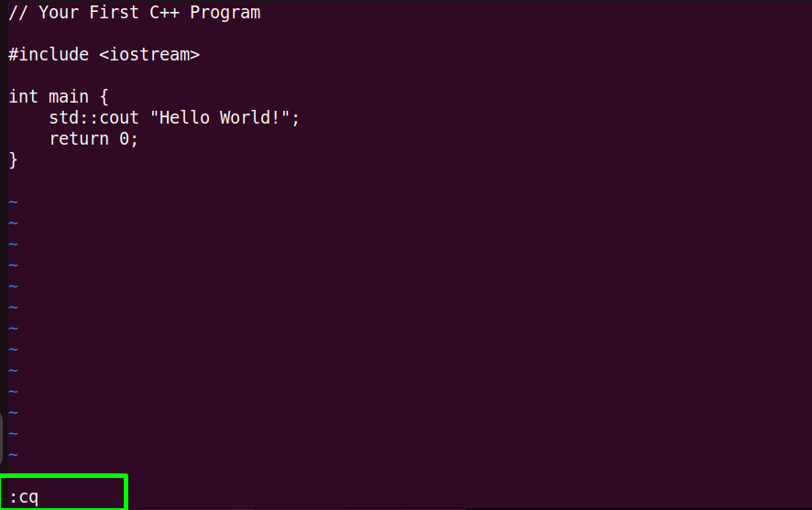Click the comment line 'Your First C++ Program'
This screenshot has width=812, height=510.
point(135,13)
